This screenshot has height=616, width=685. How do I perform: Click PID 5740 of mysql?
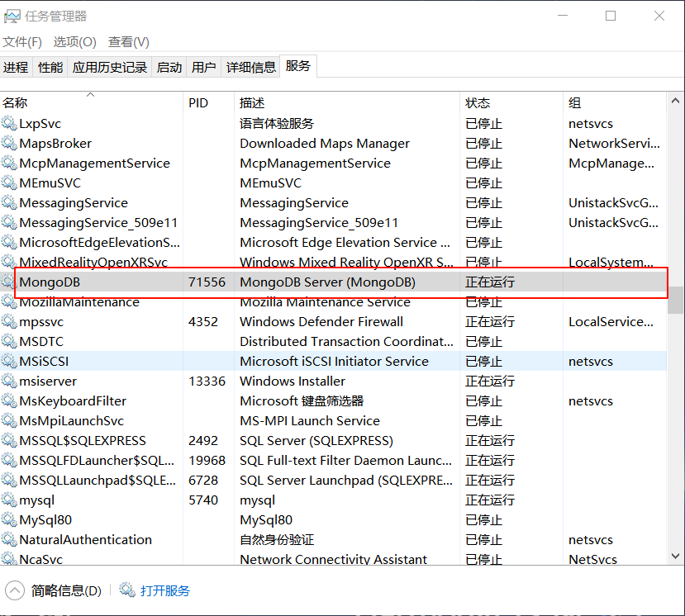(x=203, y=500)
